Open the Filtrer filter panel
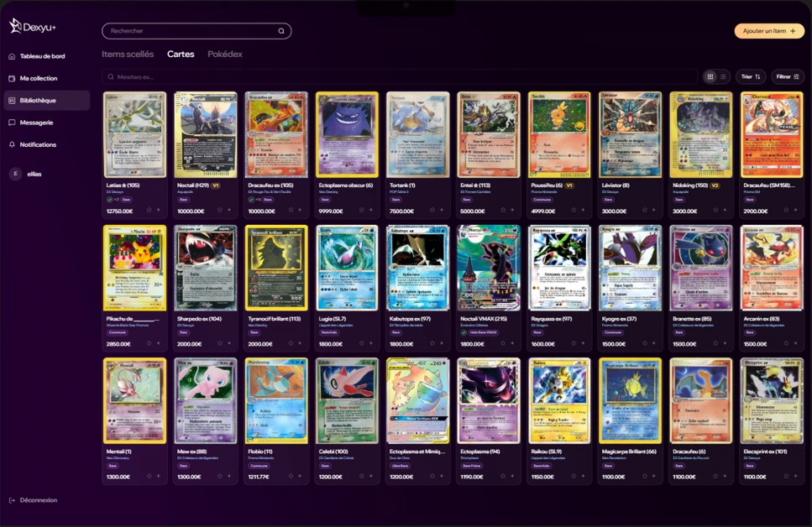 [x=787, y=76]
